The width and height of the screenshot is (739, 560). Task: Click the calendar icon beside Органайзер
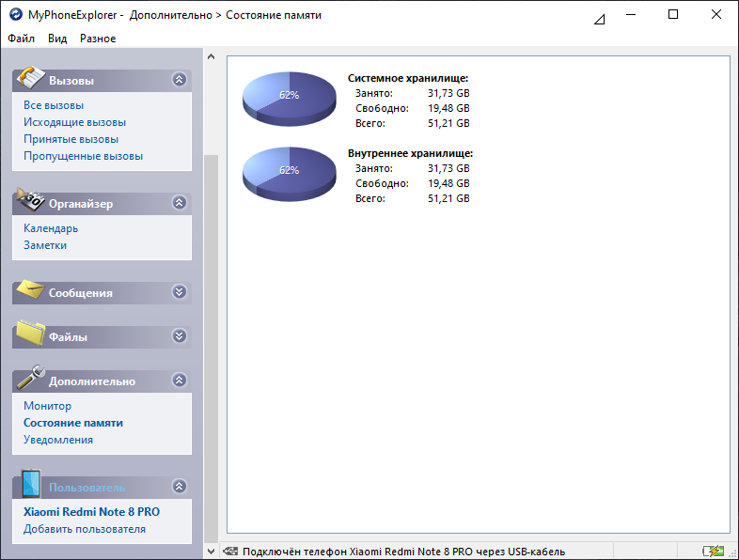pos(31,200)
